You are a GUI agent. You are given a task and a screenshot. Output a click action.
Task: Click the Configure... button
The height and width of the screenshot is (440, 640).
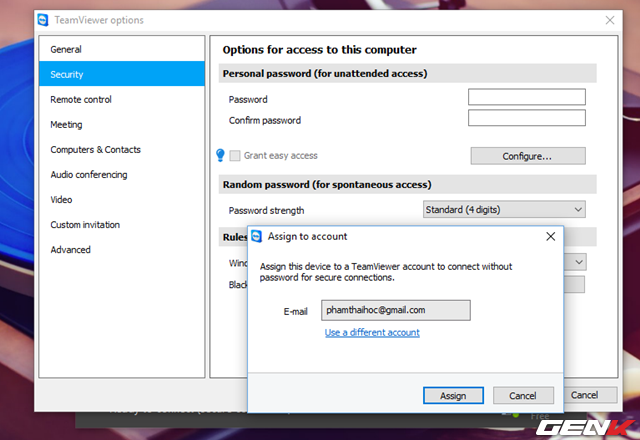coord(528,156)
